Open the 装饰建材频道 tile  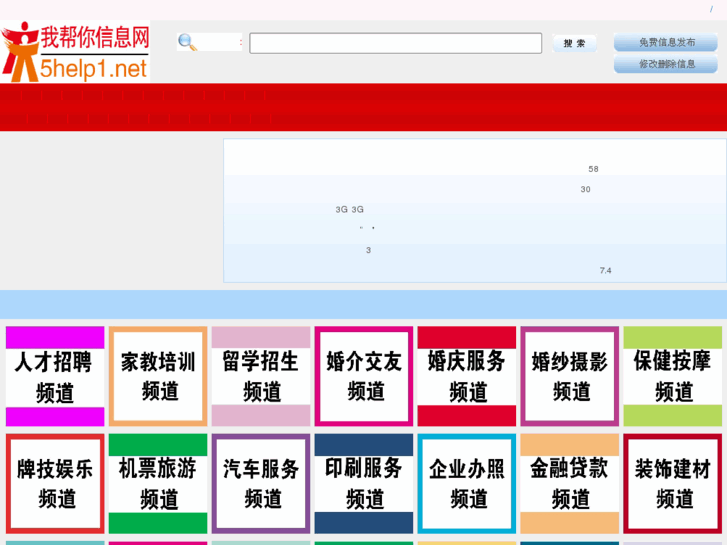coord(673,484)
